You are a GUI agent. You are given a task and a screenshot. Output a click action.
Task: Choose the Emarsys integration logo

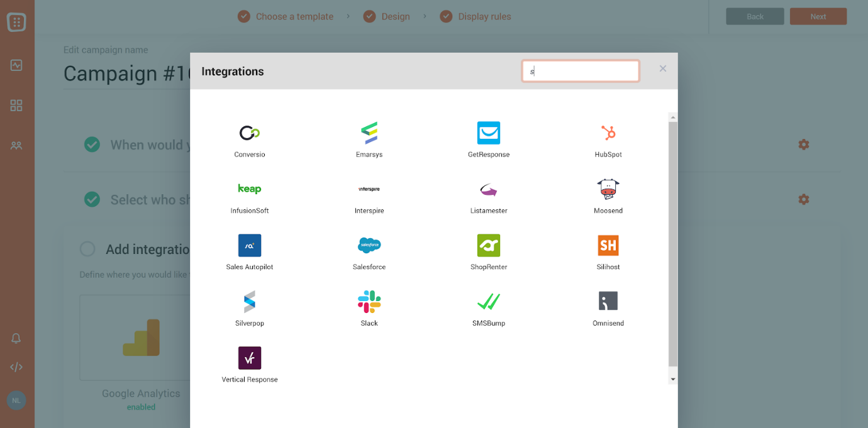point(369,133)
